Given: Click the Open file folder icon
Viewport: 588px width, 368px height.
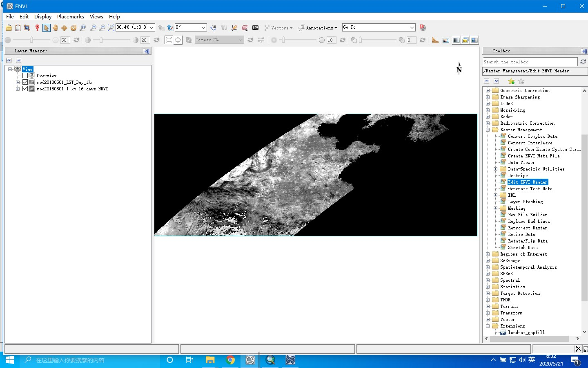Looking at the screenshot, I should point(9,28).
